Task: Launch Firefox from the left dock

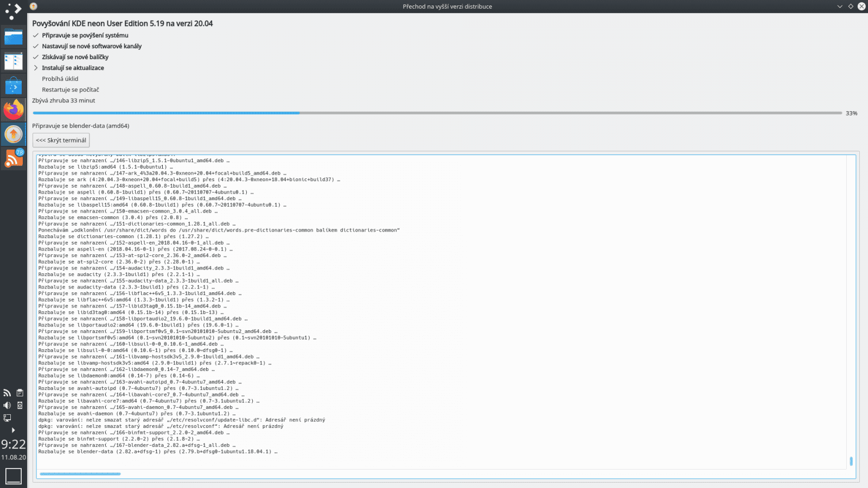Action: pos(14,109)
